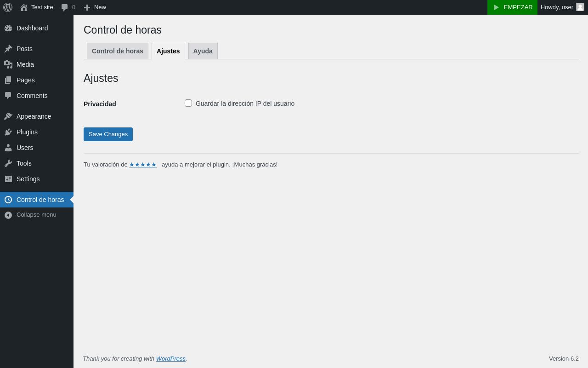Viewport: 588px width, 368px height.
Task: Open Appearance menu item
Action: tap(37, 116)
